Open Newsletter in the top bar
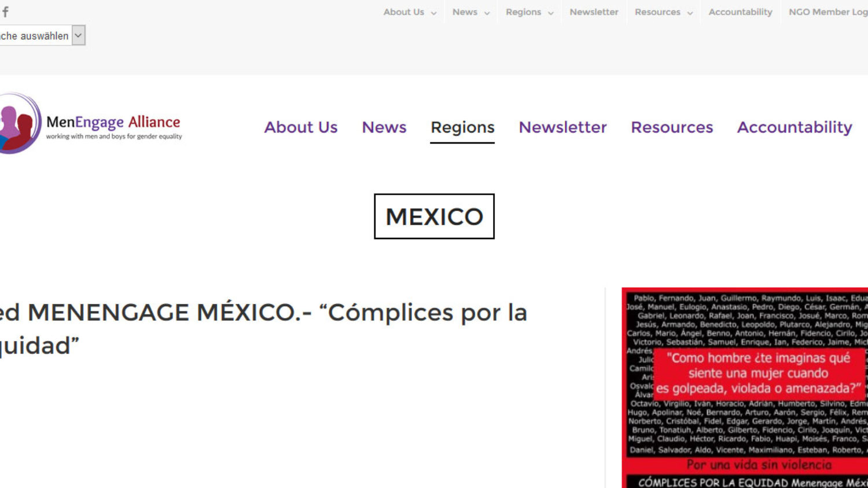Image resolution: width=868 pixels, height=488 pixels. tap(594, 12)
